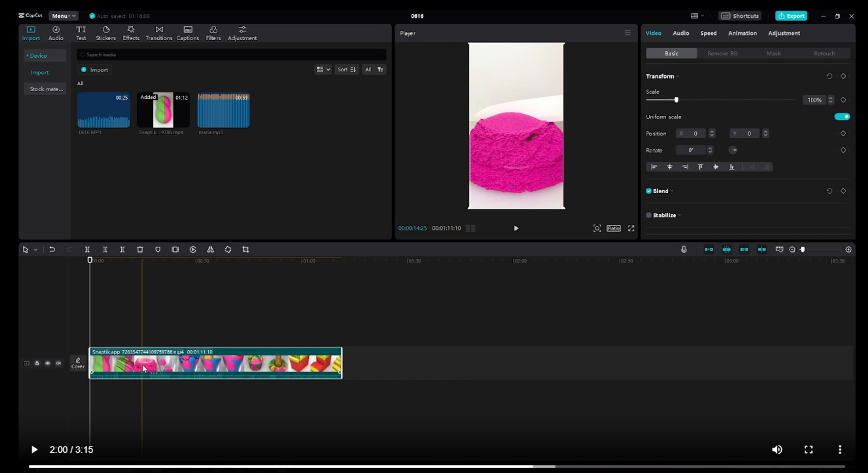Click the microphone record voiceover icon
This screenshot has height=473, width=868.
tap(684, 250)
